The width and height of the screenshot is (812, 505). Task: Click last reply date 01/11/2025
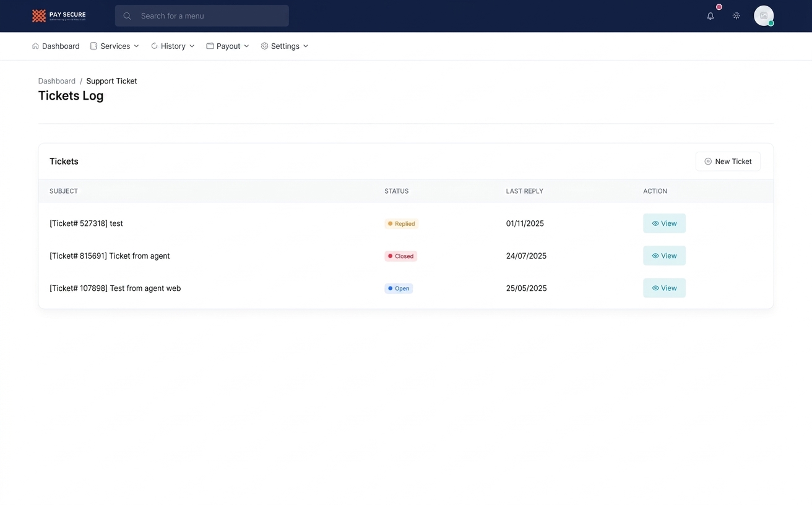click(x=525, y=223)
